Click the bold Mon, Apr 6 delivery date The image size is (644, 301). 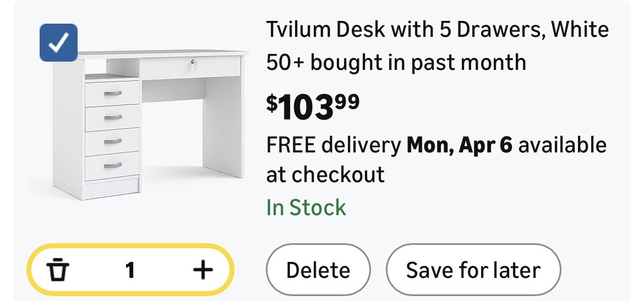click(459, 145)
